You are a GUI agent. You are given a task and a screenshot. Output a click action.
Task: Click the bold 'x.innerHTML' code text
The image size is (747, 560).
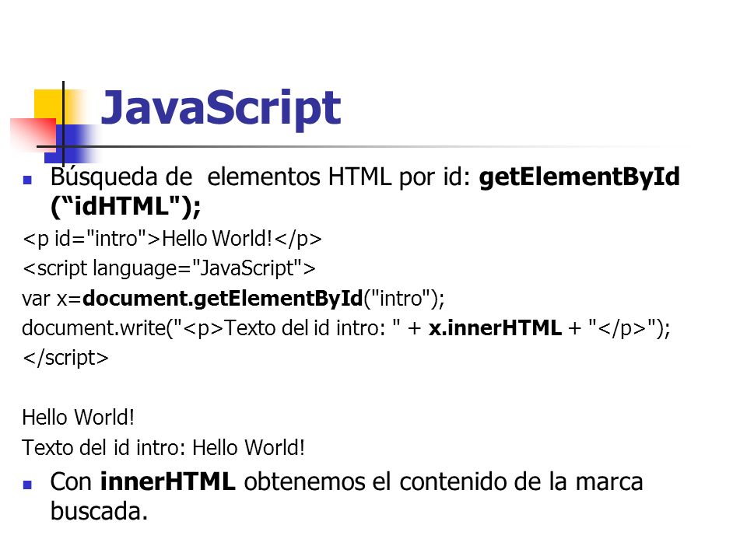pos(495,328)
